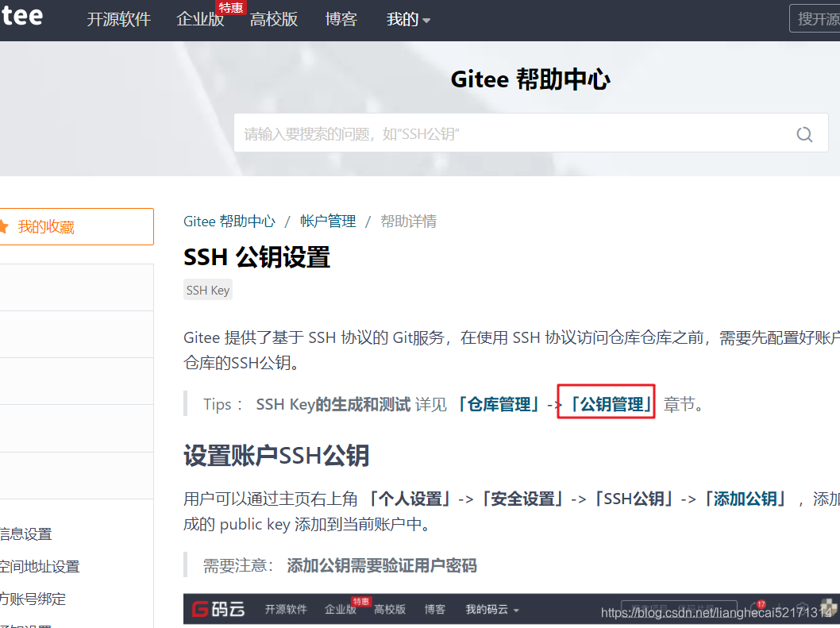Open the 博客 menu item
This screenshot has width=840, height=628.
pos(341,19)
